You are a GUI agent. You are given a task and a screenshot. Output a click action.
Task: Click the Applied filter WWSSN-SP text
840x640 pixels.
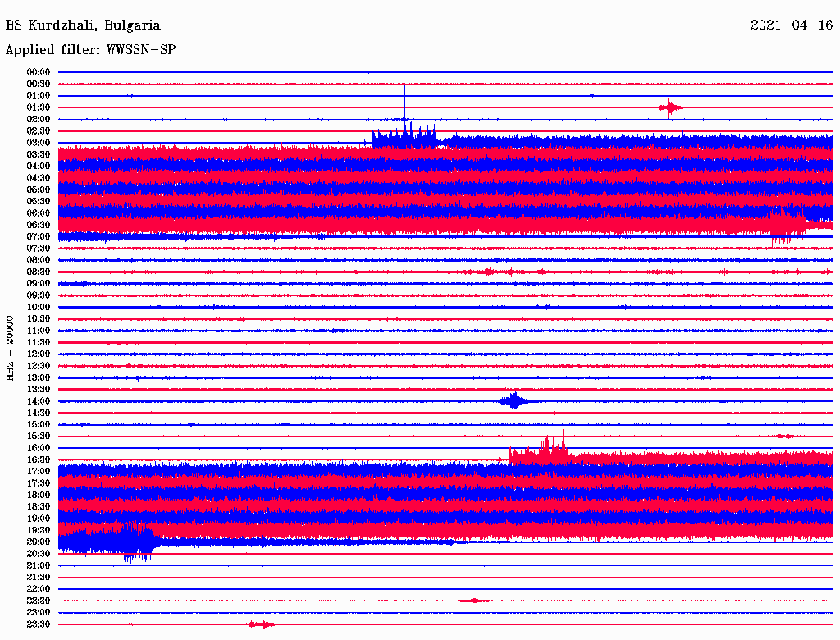90,50
